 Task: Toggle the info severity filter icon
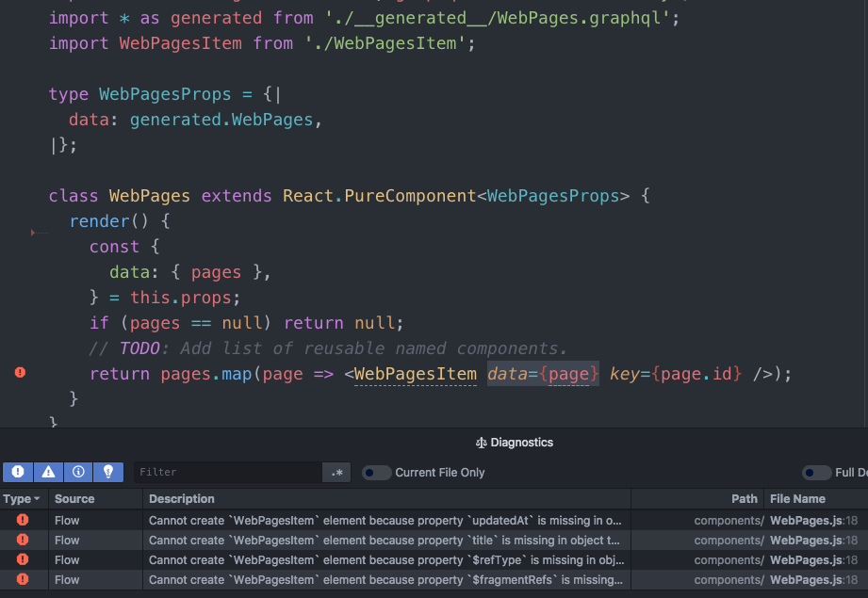click(78, 472)
